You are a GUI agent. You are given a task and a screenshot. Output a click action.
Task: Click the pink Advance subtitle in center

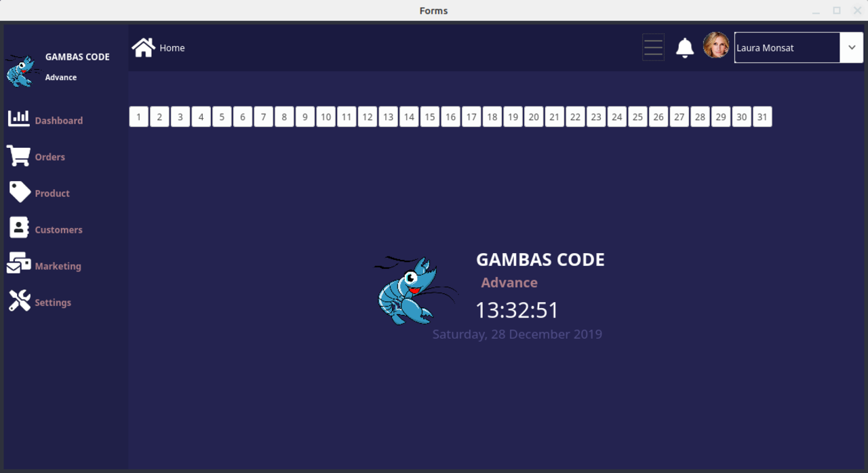pyautogui.click(x=509, y=283)
